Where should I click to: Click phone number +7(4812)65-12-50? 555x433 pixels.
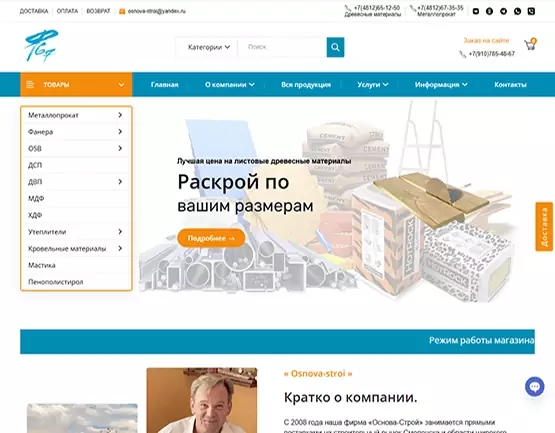tap(377, 8)
